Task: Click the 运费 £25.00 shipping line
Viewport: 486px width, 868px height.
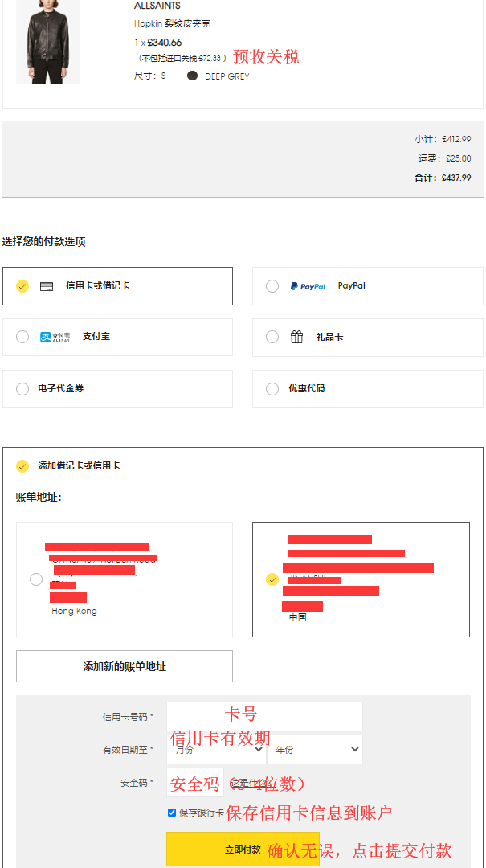Action: click(x=444, y=158)
